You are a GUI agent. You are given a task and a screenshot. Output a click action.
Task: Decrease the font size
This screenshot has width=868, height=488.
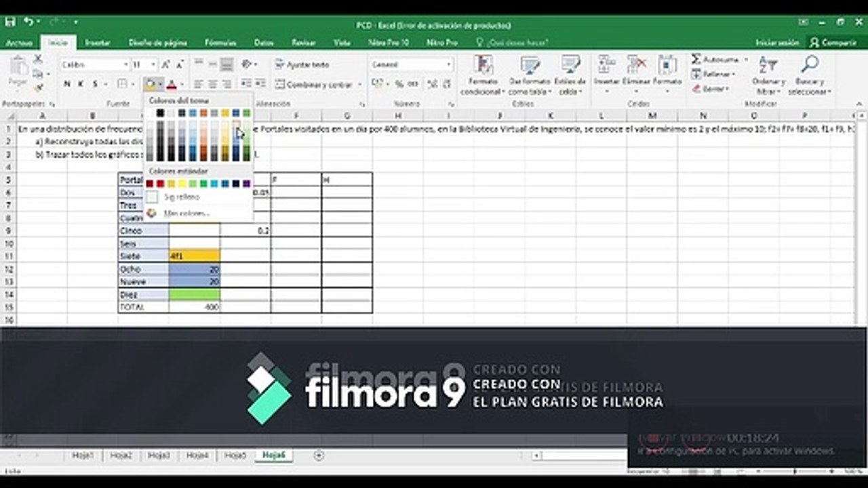tap(180, 64)
